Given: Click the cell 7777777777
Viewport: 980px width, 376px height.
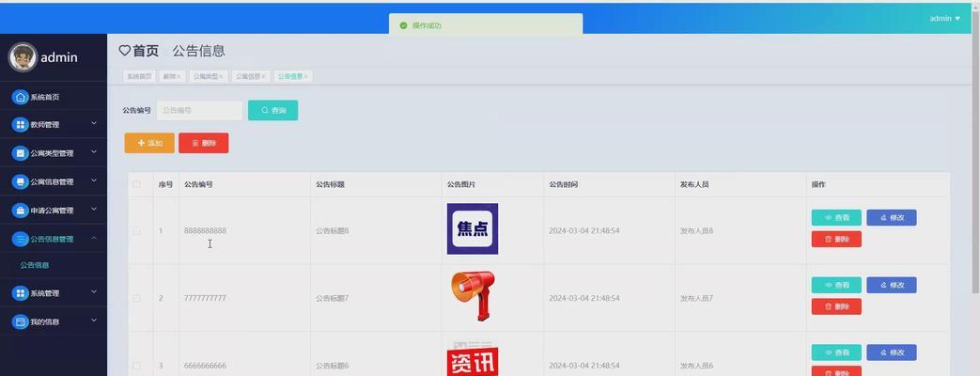Looking at the screenshot, I should (205, 298).
